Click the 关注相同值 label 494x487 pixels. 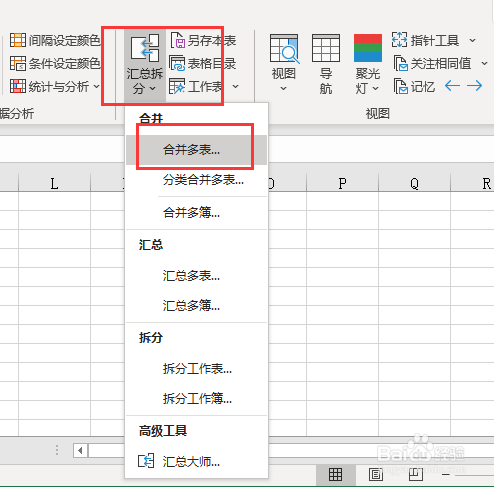(x=441, y=63)
